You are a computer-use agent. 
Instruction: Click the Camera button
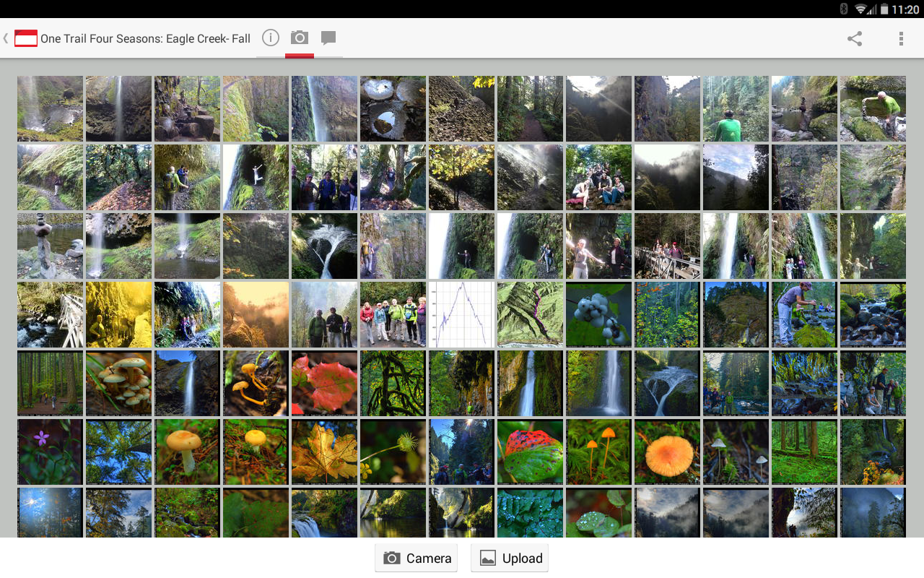tap(417, 558)
